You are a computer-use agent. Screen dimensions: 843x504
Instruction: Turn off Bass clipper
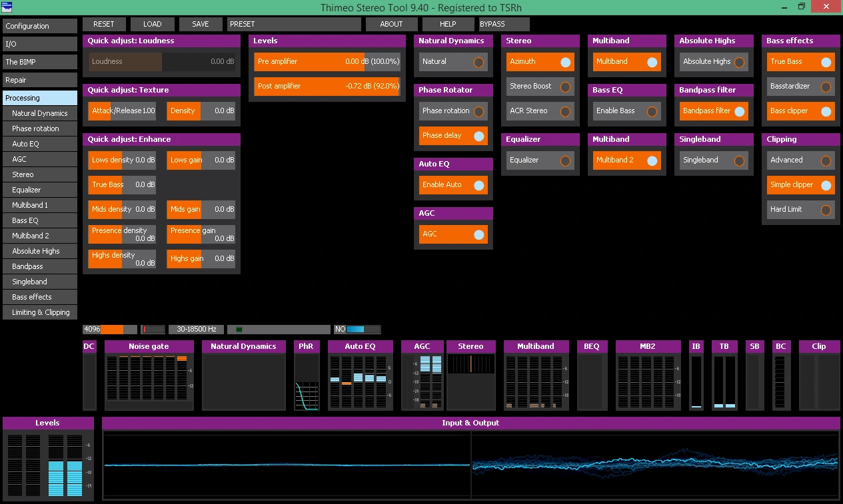[x=800, y=111]
